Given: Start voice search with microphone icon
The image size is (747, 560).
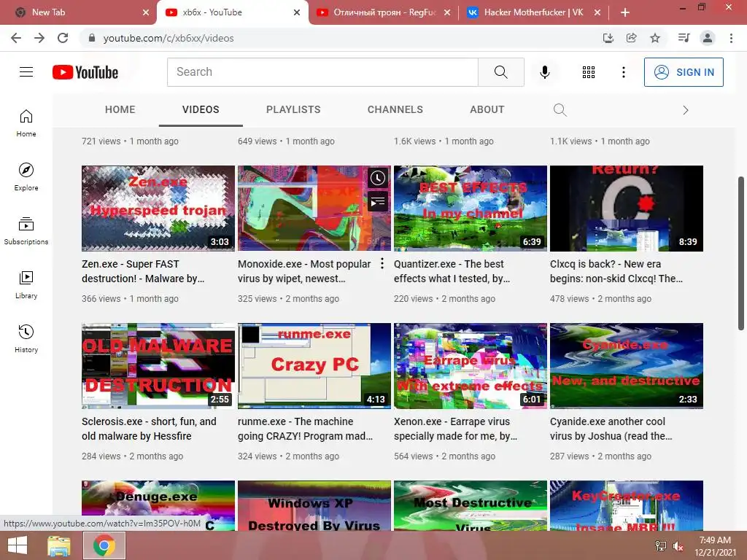Looking at the screenshot, I should coord(544,72).
